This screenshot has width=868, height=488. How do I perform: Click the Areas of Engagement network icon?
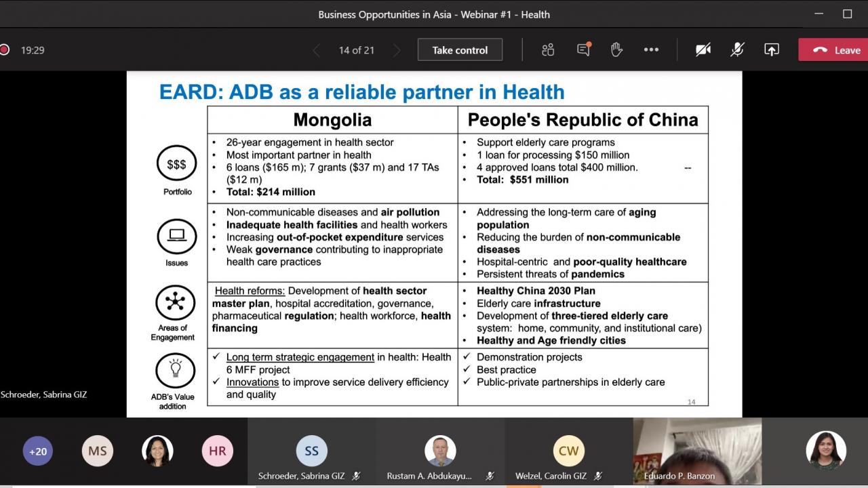[175, 302]
